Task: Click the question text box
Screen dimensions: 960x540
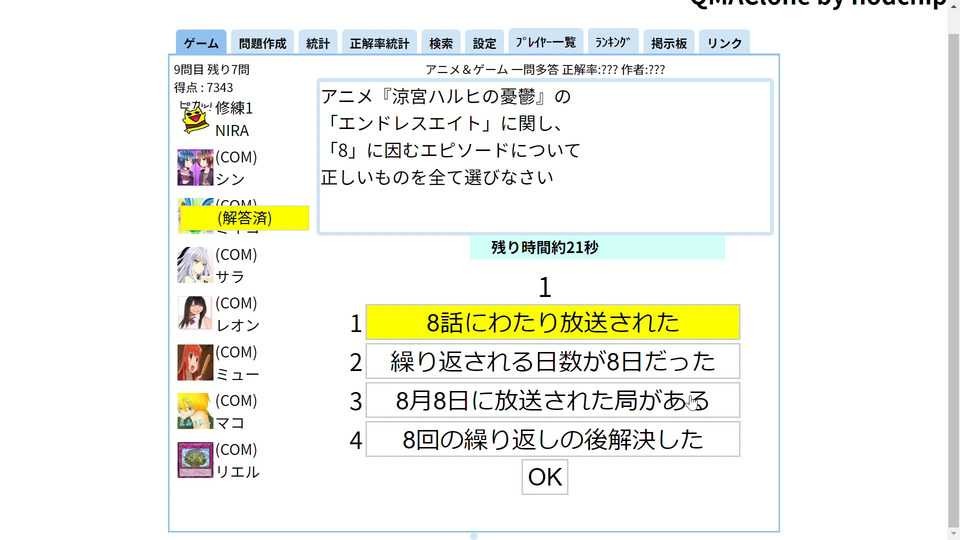Action: tap(545, 157)
